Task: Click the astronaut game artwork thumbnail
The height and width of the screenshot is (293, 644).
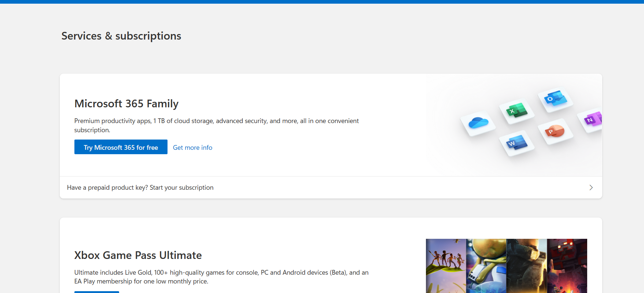Action: point(486,266)
